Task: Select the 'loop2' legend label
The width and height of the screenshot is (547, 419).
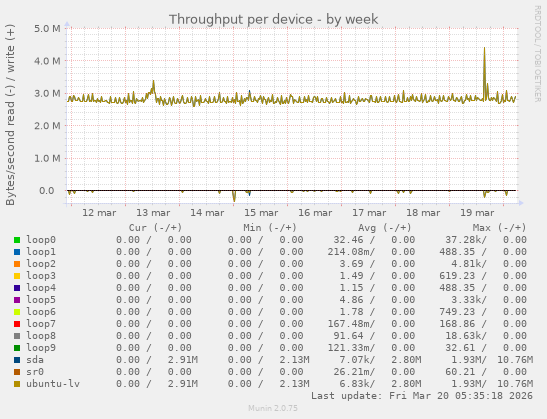Action: [x=41, y=264]
